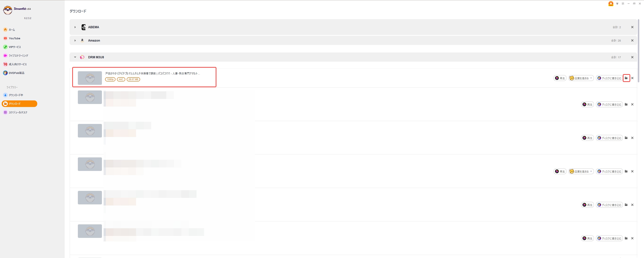This screenshot has width=644, height=258.
Task: Click the first video's thumbnail
Action: tap(90, 78)
